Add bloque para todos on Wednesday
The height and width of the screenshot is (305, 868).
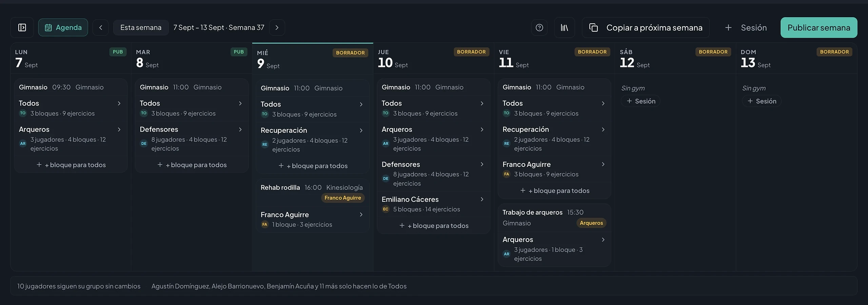coord(313,166)
